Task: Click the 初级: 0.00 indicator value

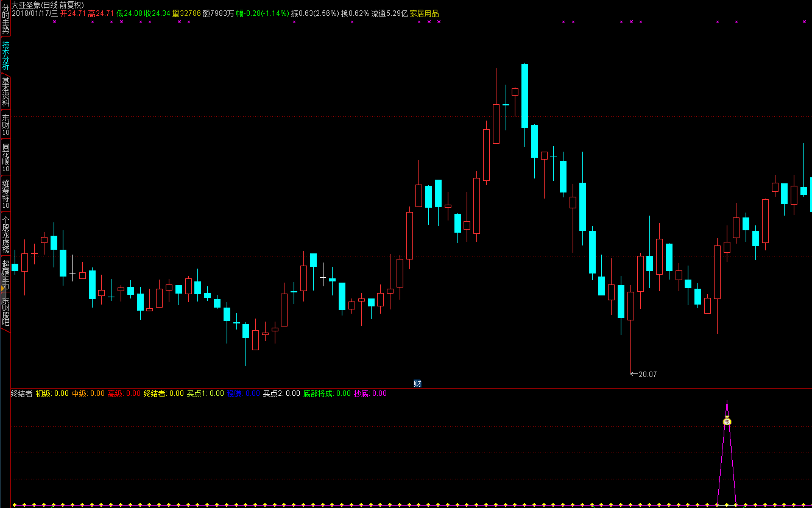Action: [52, 393]
